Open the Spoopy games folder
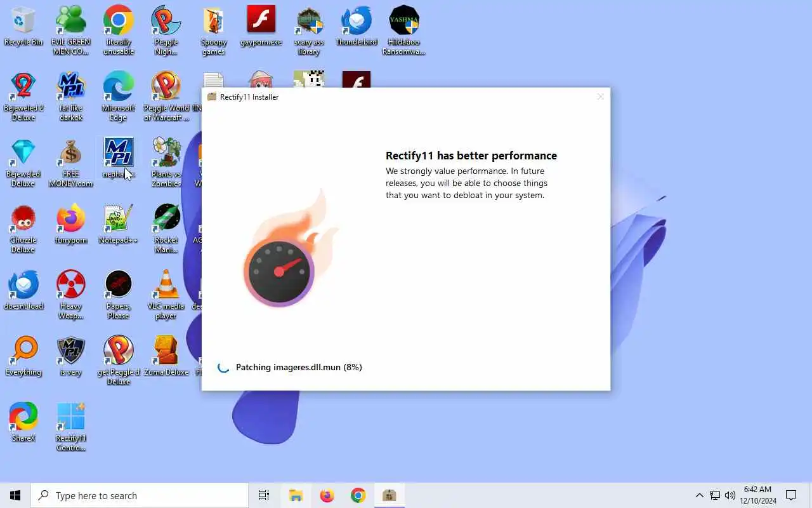The width and height of the screenshot is (812, 508). (x=214, y=30)
